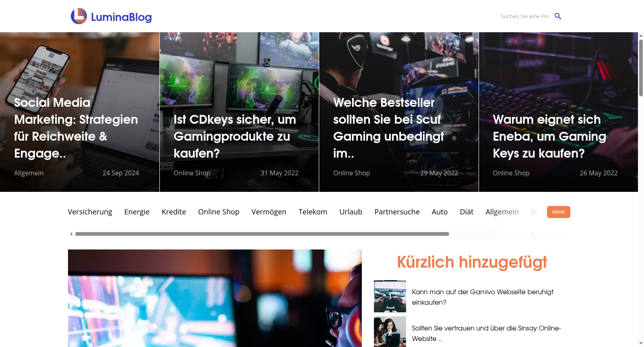The image size is (644, 347).
Task: Open the Vermögen category
Action: [x=269, y=212]
